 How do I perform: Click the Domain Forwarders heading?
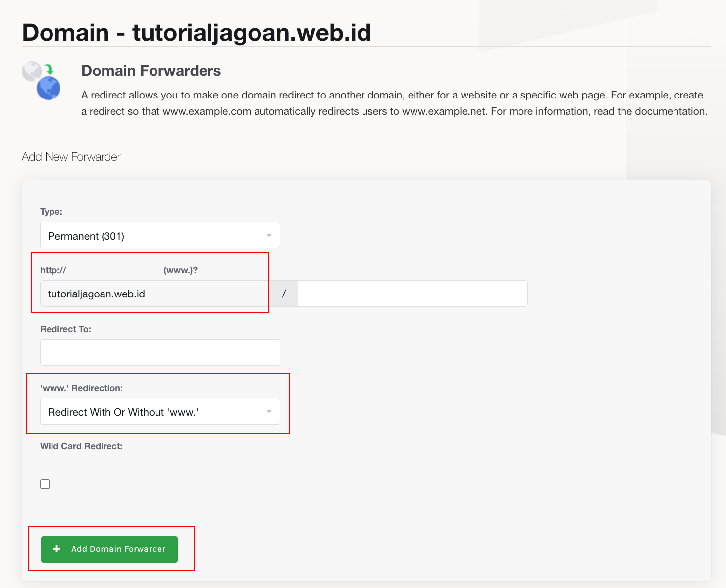[151, 71]
